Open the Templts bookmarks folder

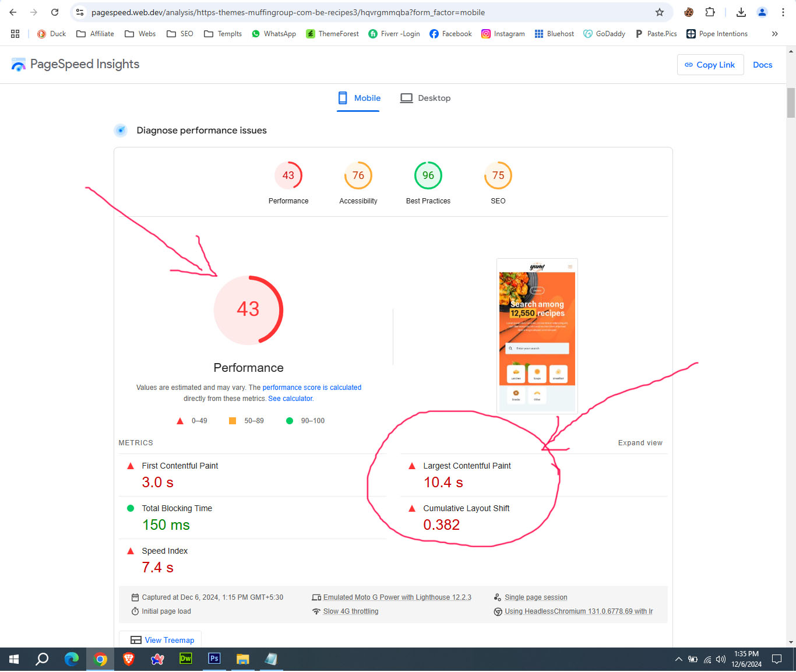pos(223,34)
